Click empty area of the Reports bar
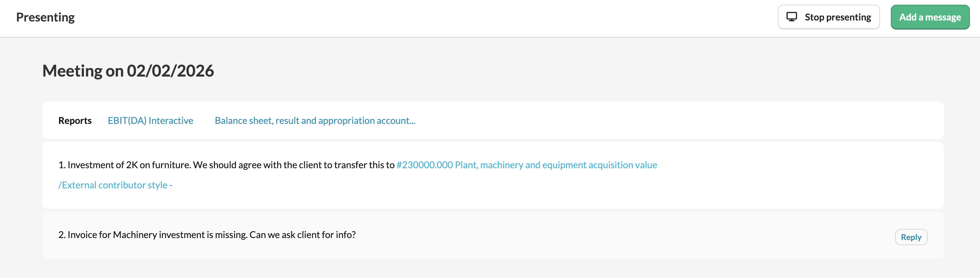 tap(647, 121)
